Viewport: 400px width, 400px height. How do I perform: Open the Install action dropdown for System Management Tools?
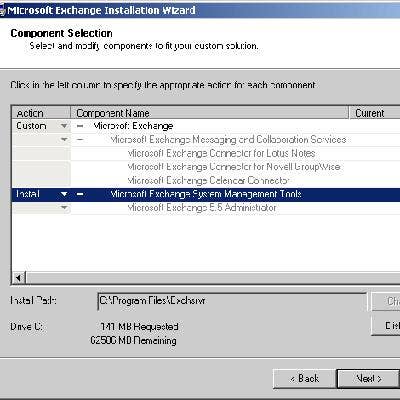[x=64, y=194]
